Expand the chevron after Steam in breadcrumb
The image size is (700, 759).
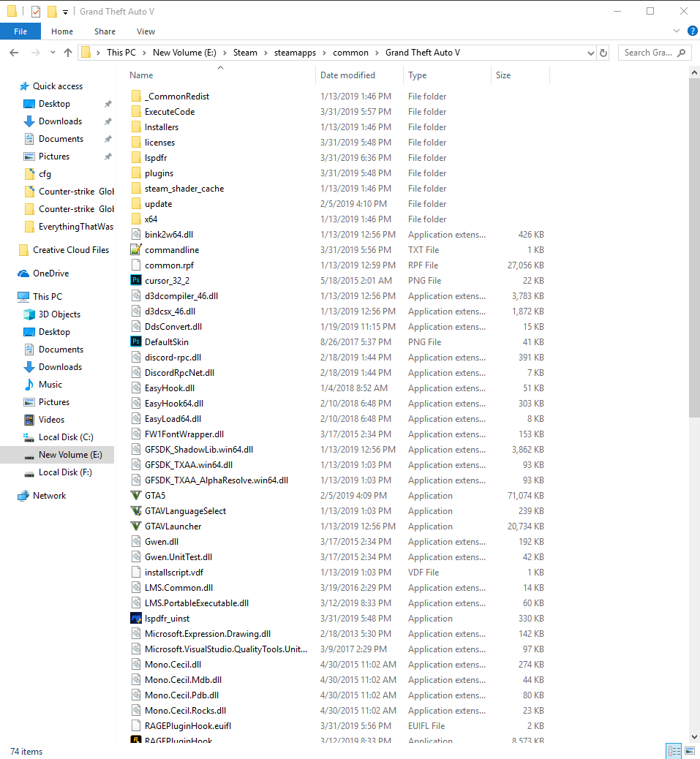tap(266, 53)
